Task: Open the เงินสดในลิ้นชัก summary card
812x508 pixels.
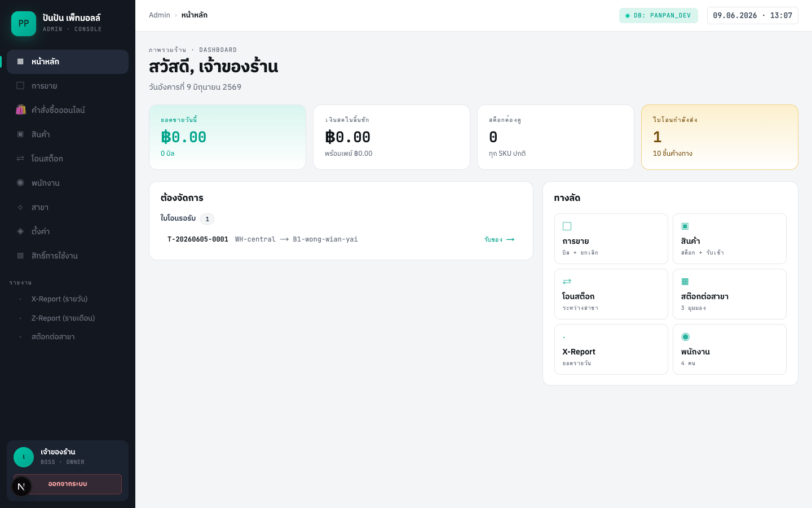Action: click(391, 137)
